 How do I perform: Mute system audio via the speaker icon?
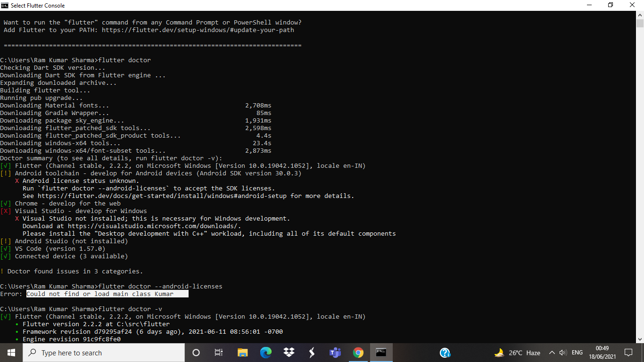(x=564, y=353)
